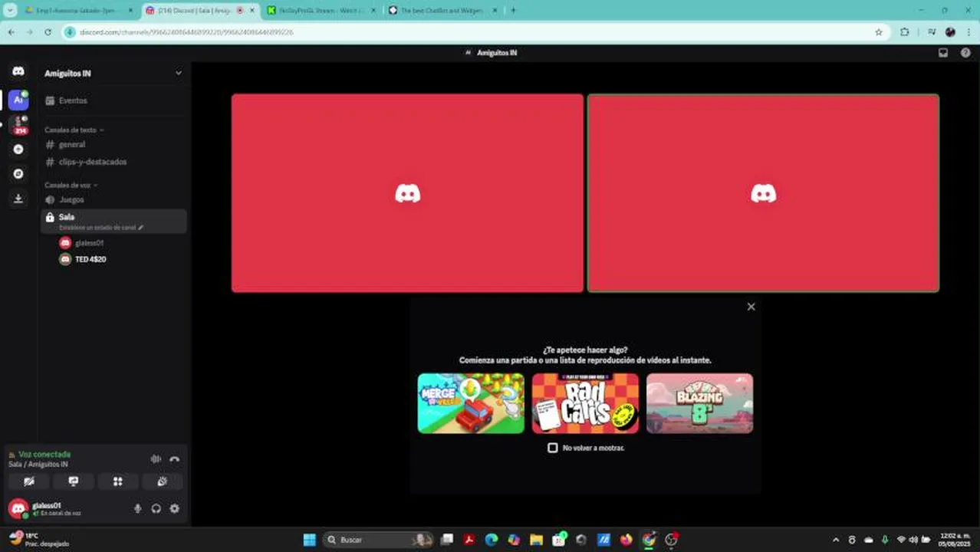Collapse the Canales de texto category
This screenshot has height=552, width=980.
[74, 130]
